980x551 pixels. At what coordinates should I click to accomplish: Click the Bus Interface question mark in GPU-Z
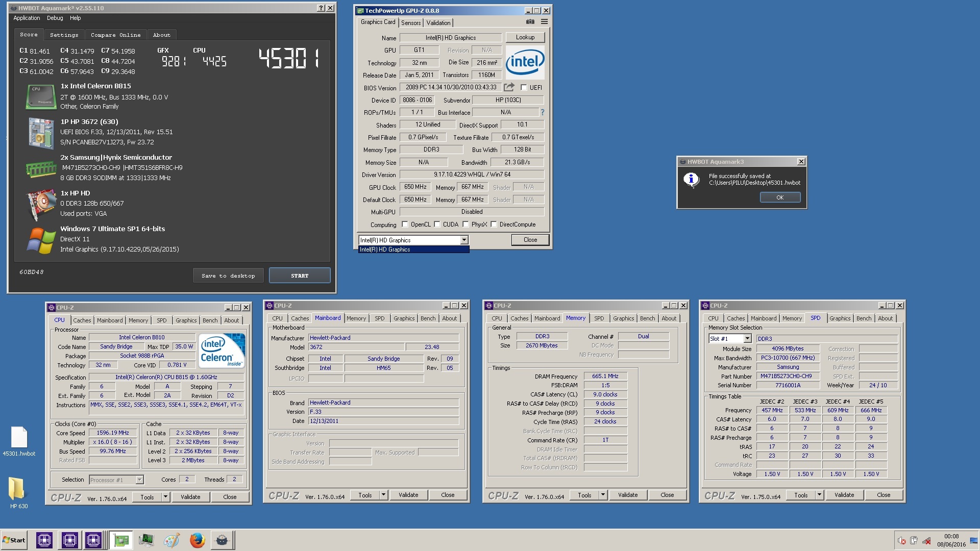542,112
